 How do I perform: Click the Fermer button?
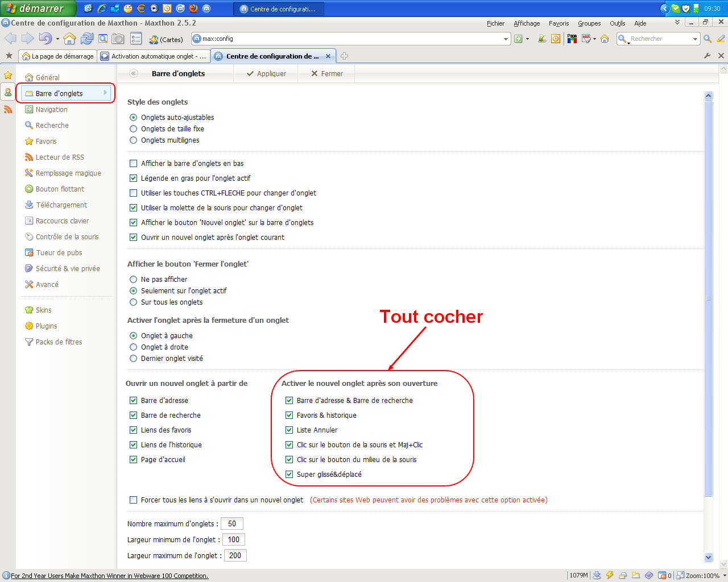(327, 73)
